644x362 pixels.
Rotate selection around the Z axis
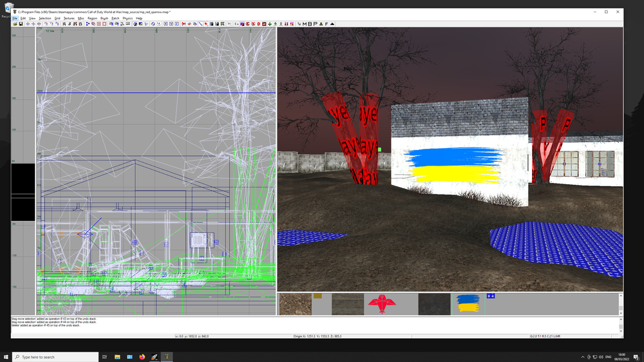click(x=57, y=24)
